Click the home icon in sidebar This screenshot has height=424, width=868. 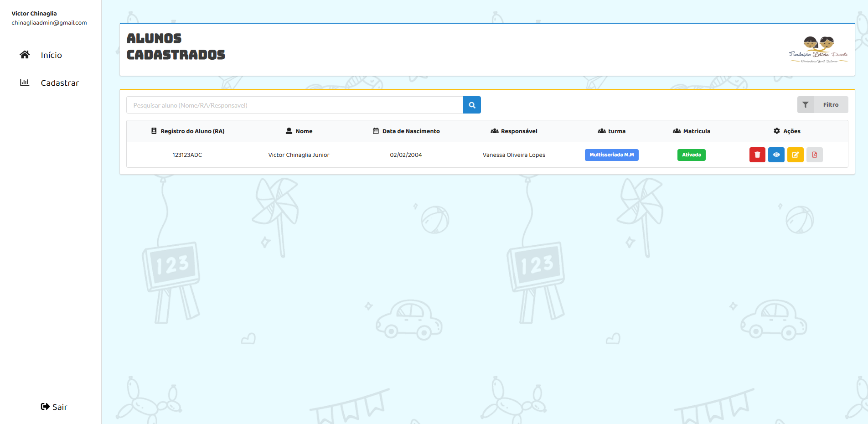coord(25,55)
